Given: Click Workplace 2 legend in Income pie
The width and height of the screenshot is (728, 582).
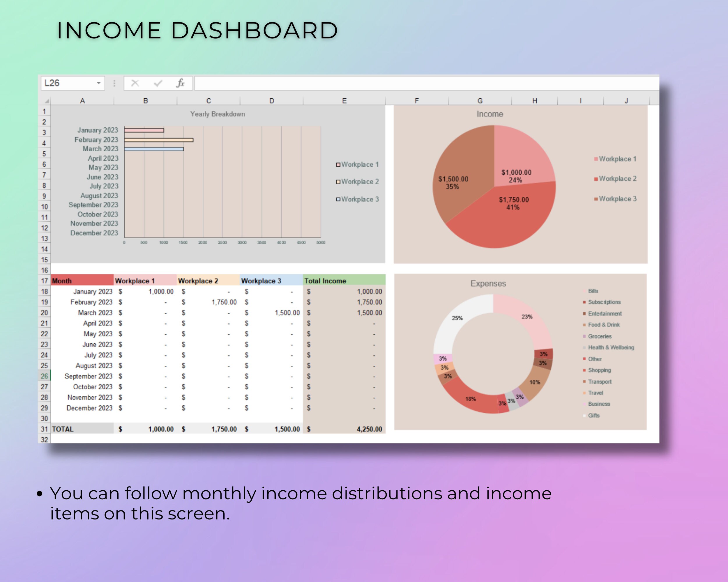Looking at the screenshot, I should click(615, 178).
